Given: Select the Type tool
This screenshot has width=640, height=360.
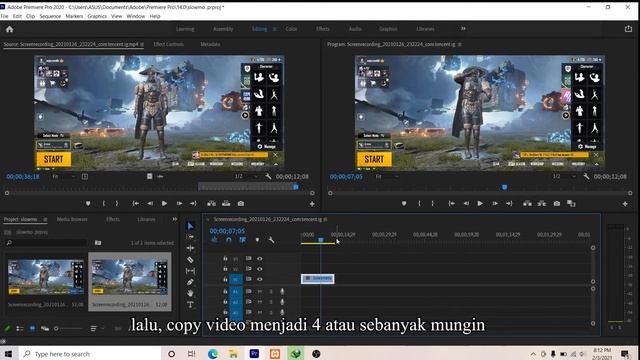Looking at the screenshot, I should [190, 304].
